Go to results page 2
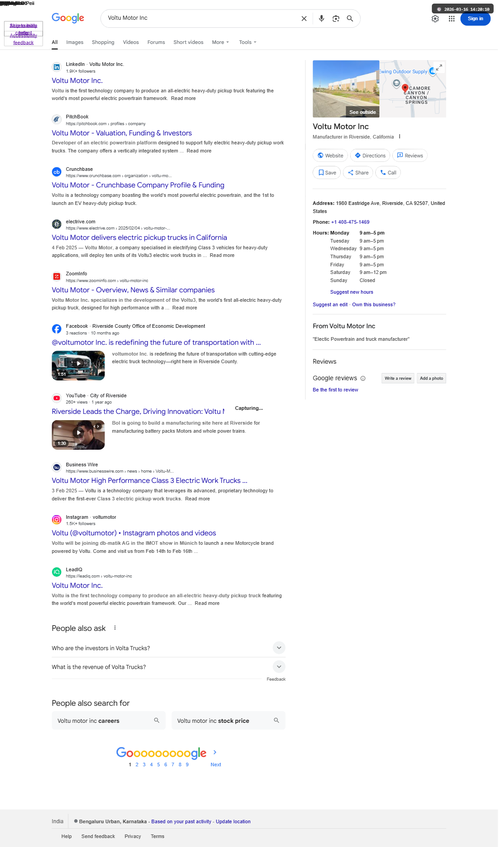This screenshot has height=847, width=504. click(137, 764)
